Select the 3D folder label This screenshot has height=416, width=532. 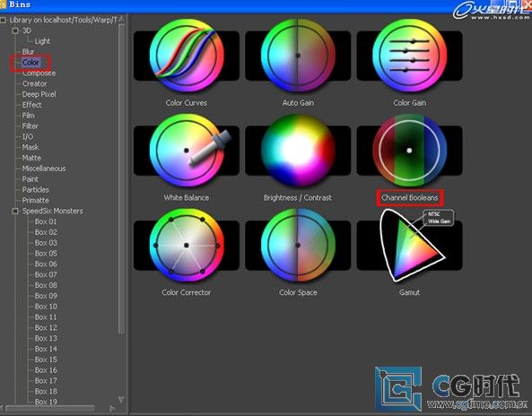pyautogui.click(x=26, y=30)
